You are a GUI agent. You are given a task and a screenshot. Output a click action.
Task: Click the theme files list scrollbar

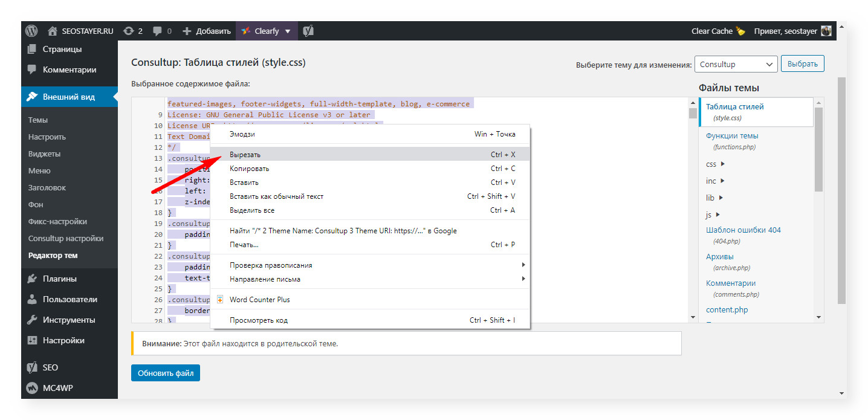tap(819, 150)
